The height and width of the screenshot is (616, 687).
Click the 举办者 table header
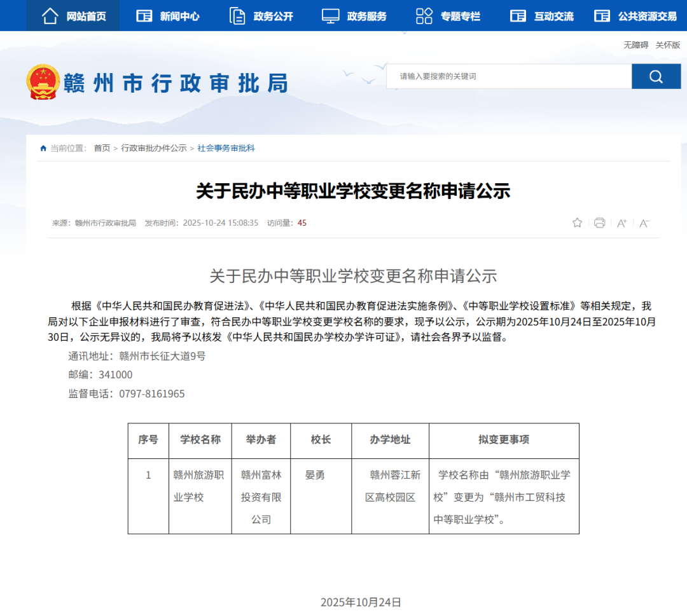pyautogui.click(x=261, y=440)
